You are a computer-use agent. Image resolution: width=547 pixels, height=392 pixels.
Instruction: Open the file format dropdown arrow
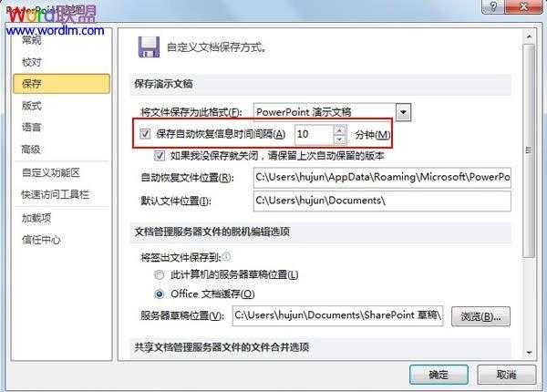click(403, 112)
